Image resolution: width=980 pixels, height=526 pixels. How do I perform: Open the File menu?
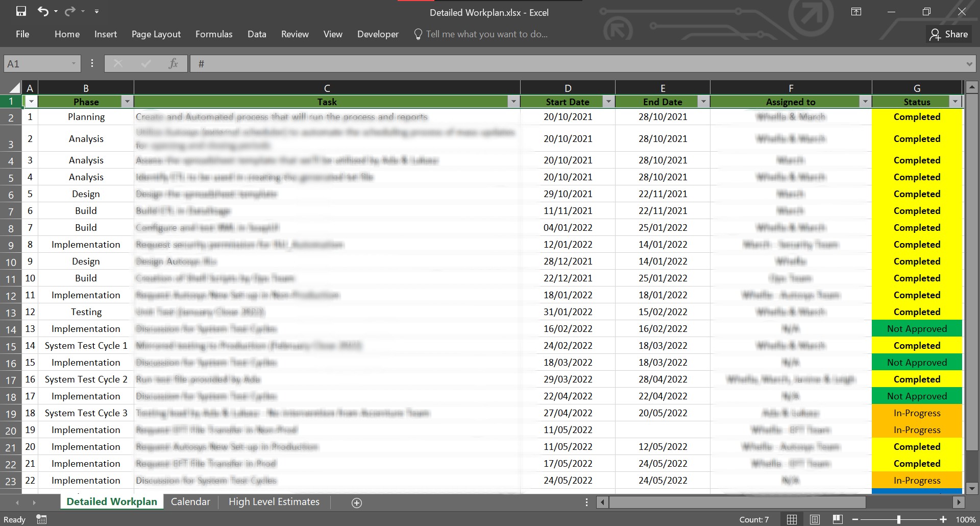tap(22, 34)
